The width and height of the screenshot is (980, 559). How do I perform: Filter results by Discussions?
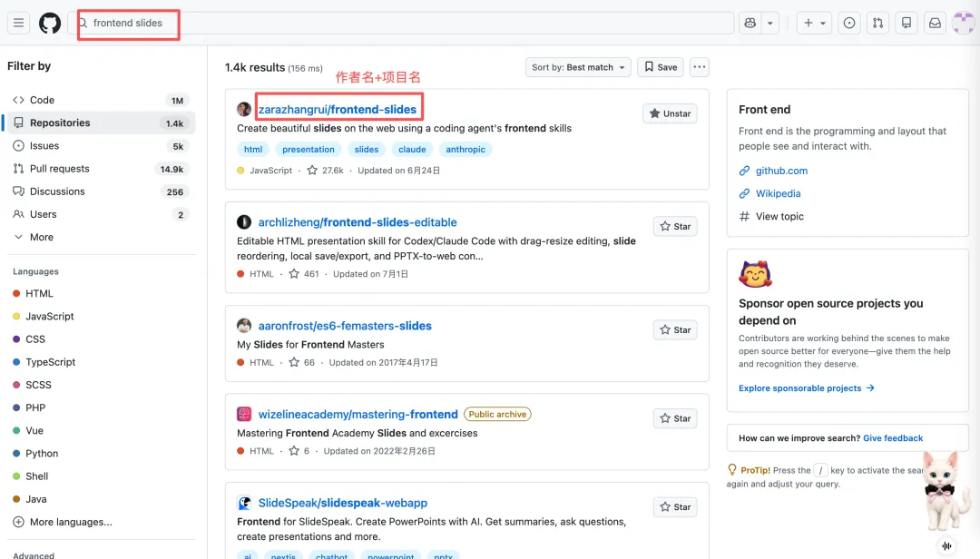[101, 191]
